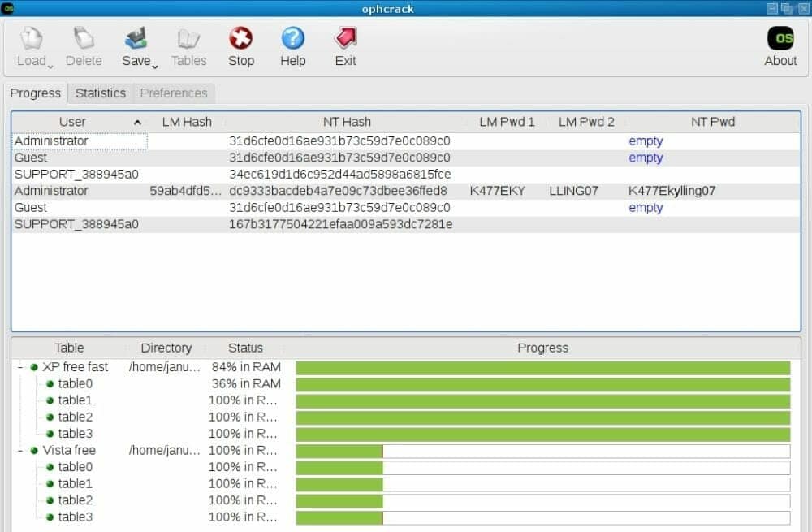The image size is (812, 532).
Task: Switch to the Statistics tab
Action: pos(101,93)
